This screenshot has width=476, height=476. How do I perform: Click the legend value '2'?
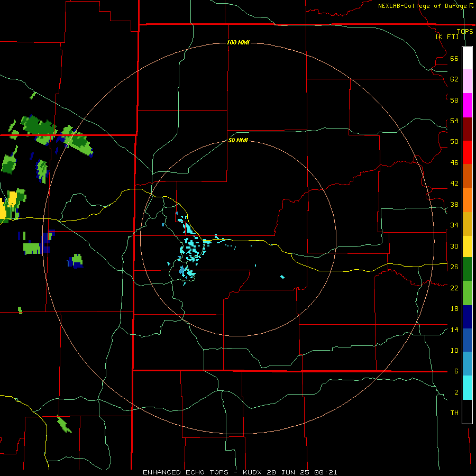tap(456, 392)
